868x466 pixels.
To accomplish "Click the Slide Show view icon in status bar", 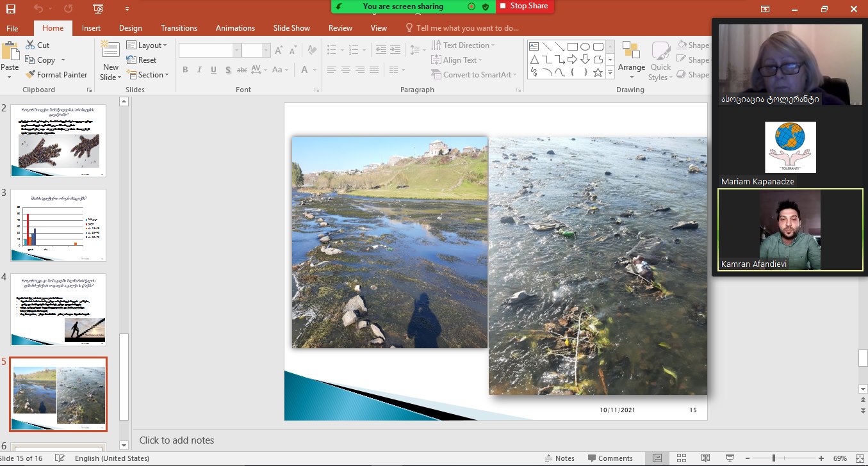I will 730,458.
